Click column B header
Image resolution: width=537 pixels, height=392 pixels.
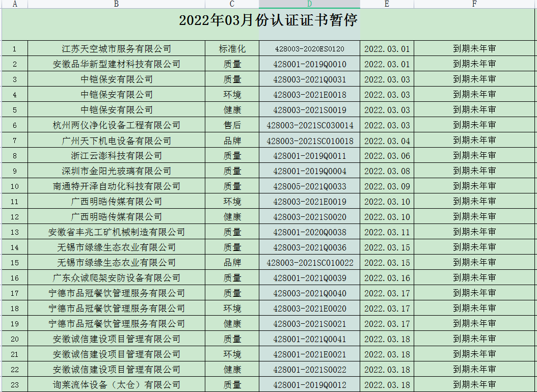tap(117, 4)
